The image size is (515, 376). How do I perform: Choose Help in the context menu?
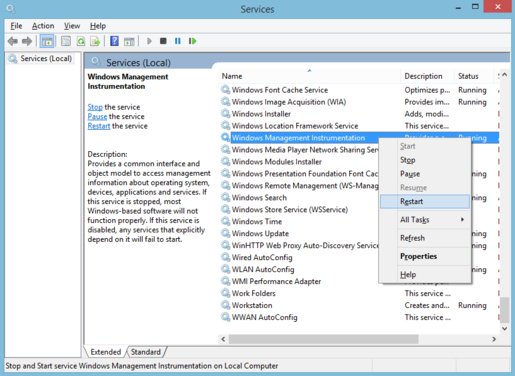(x=425, y=275)
